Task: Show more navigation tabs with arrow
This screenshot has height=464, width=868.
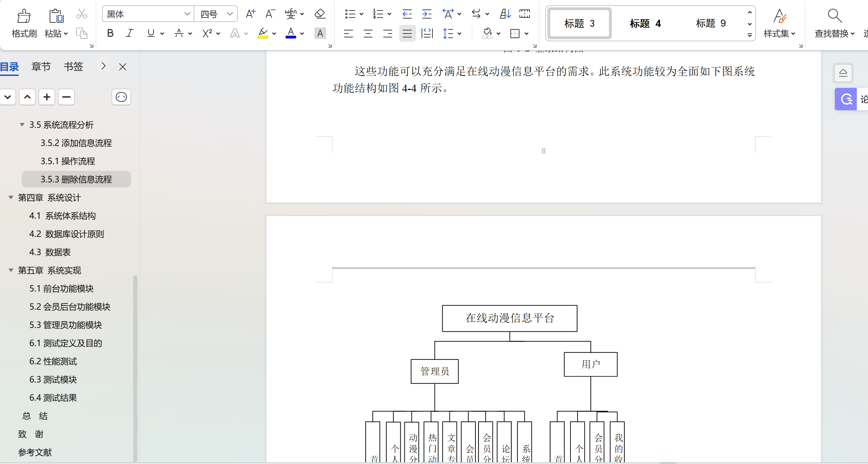Action: pyautogui.click(x=103, y=66)
